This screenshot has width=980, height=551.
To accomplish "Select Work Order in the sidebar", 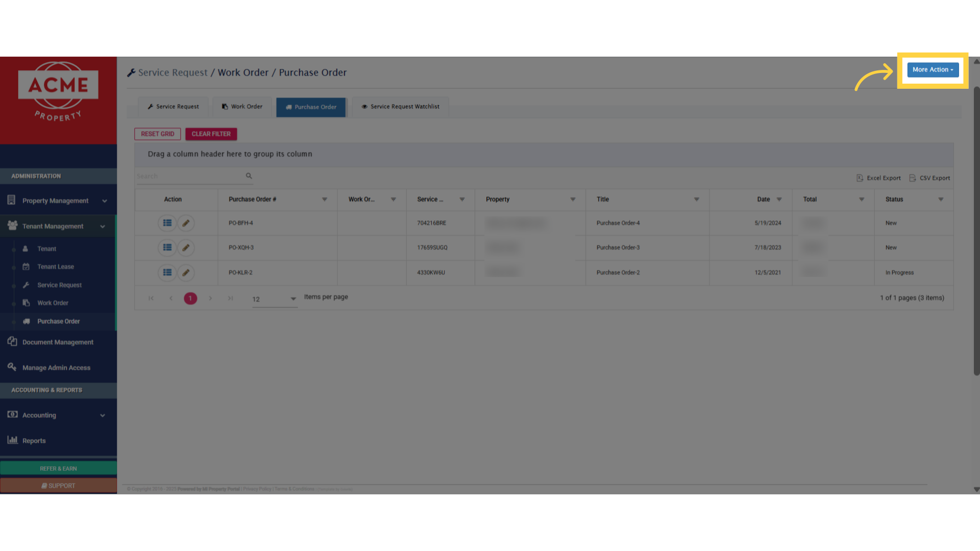I will point(53,303).
